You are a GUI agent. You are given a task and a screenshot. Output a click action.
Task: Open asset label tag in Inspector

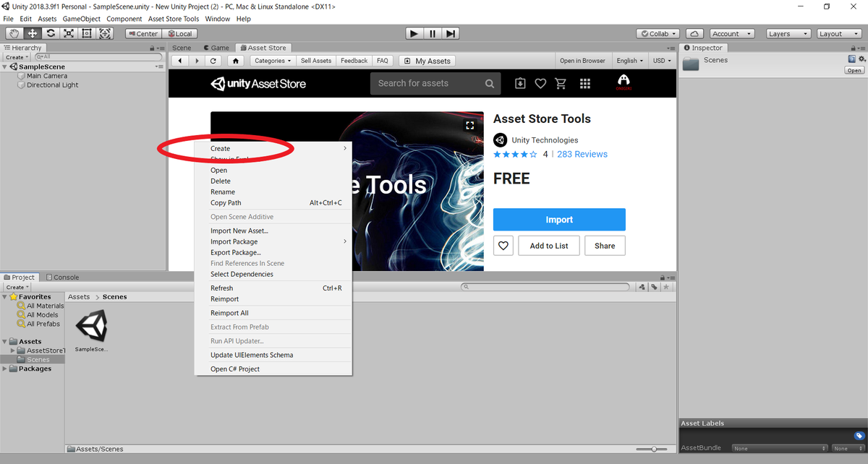(859, 436)
